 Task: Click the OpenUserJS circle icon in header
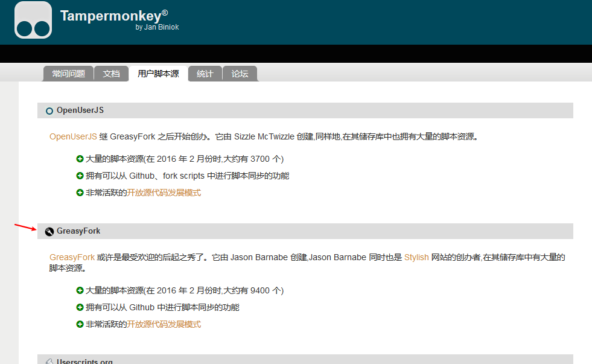point(49,111)
